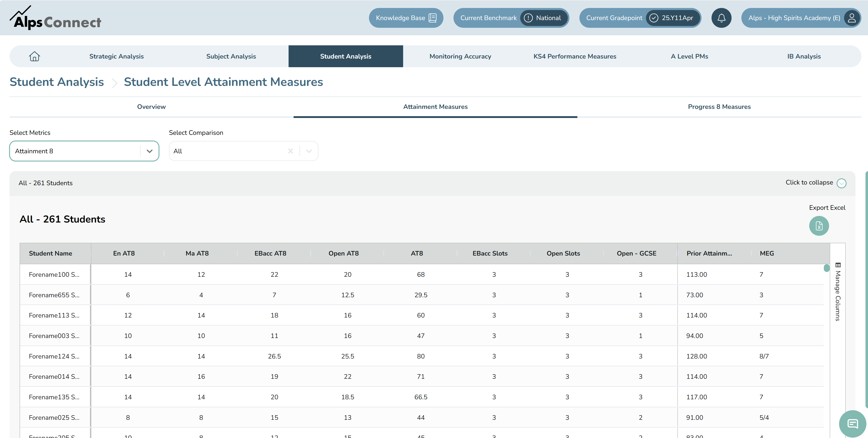This screenshot has height=438, width=868.
Task: Switch to Overview sub-tab
Action: 151,107
